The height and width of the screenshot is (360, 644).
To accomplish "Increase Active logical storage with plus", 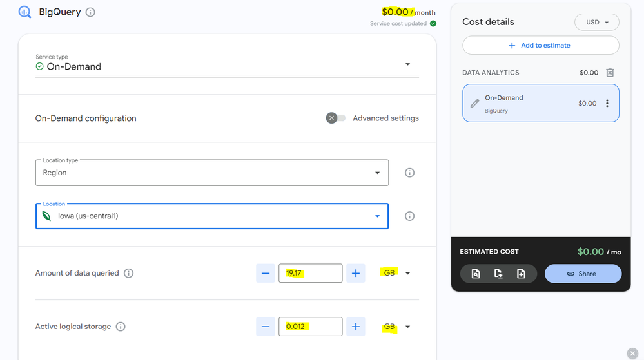I will (x=356, y=327).
